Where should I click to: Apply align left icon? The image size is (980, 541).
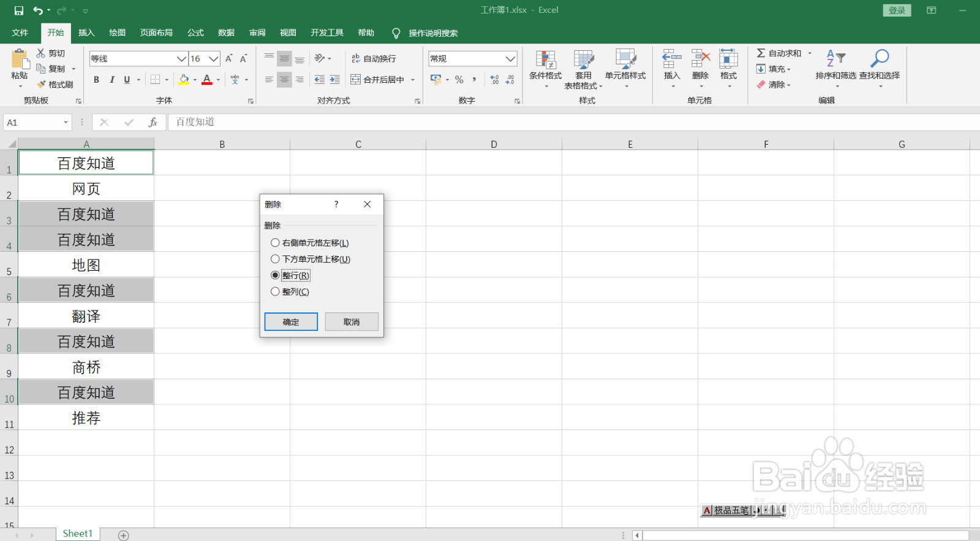(x=269, y=80)
